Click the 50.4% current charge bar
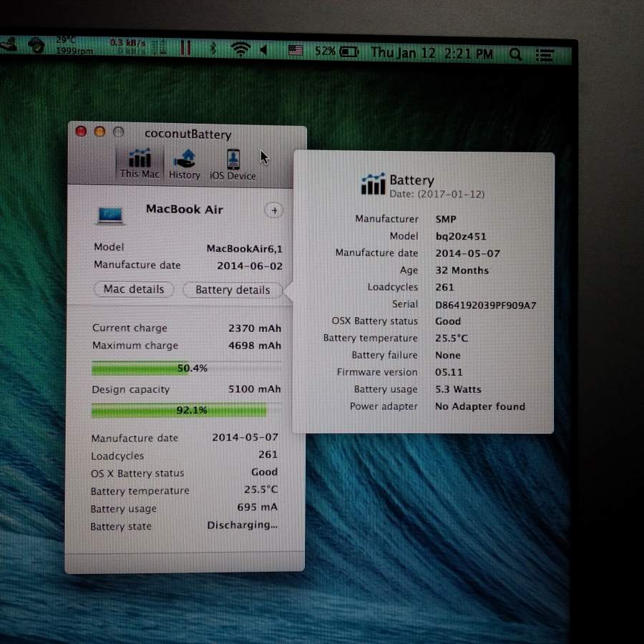 [187, 368]
